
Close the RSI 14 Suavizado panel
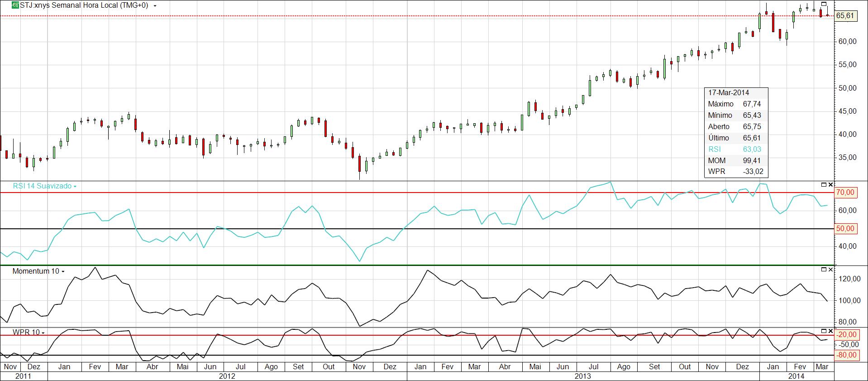coord(830,185)
